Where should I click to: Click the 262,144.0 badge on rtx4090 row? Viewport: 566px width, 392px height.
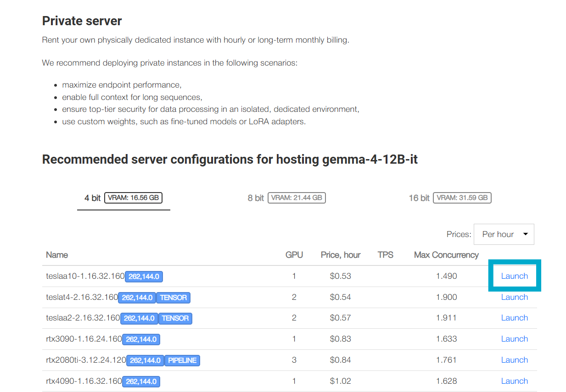click(x=141, y=381)
